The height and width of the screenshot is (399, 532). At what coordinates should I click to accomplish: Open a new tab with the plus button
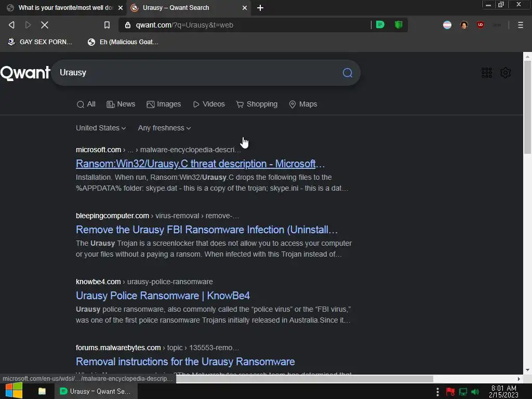point(260,8)
